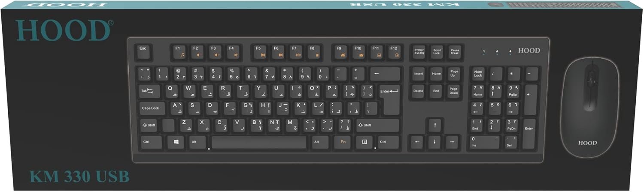Click the Windows logo key
This screenshot has height=192, width=644.
tap(176, 142)
